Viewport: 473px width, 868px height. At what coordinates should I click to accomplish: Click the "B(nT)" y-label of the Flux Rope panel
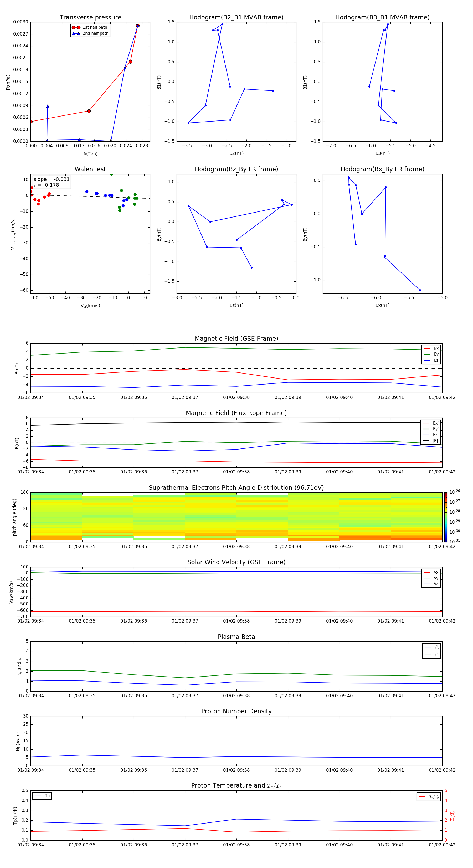[x=17, y=443]
